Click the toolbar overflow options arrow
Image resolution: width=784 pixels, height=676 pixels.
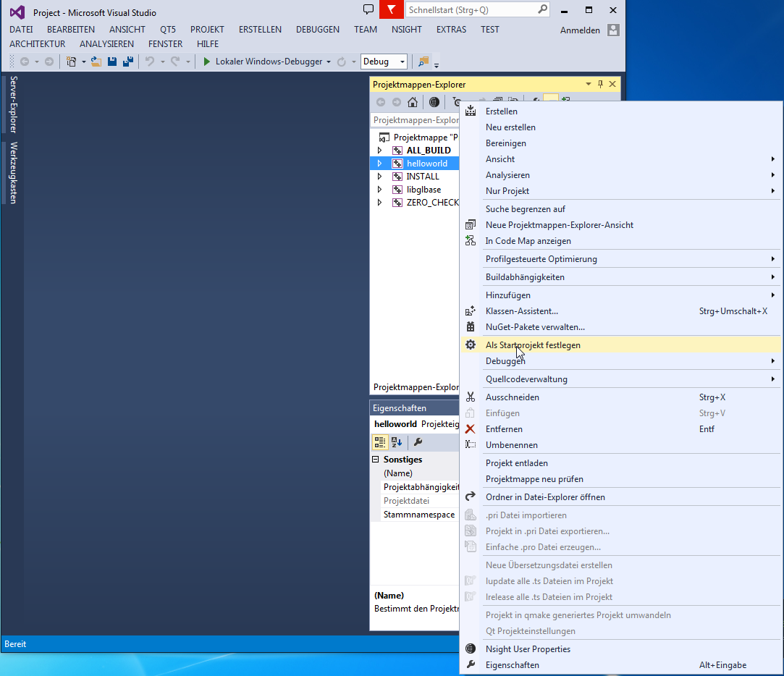coord(437,65)
